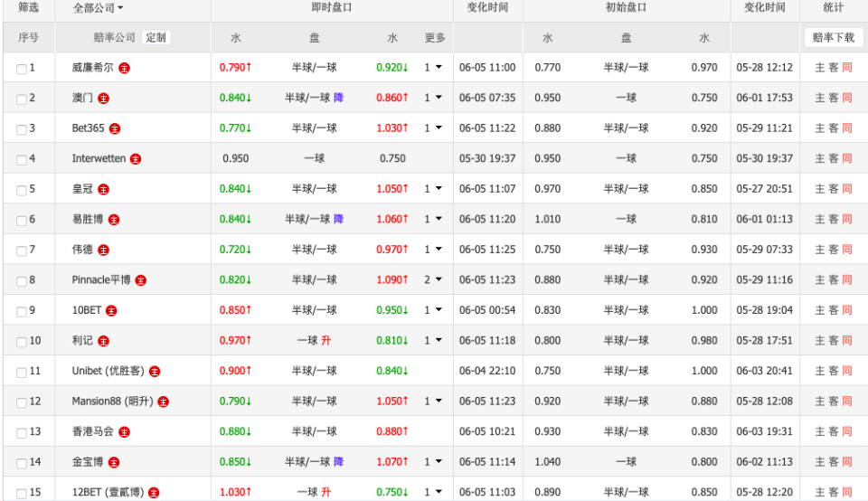Open the 全部公司 company filter dropdown
Screen dimensions: 868x501
tap(98, 8)
